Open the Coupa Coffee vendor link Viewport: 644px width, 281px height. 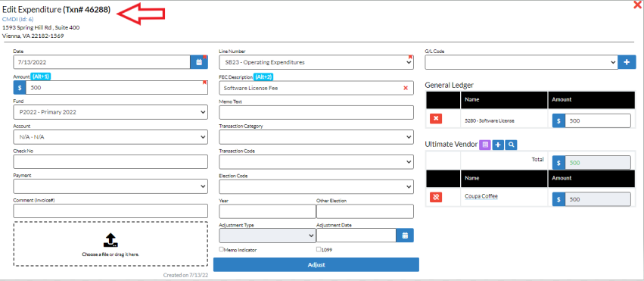481,196
